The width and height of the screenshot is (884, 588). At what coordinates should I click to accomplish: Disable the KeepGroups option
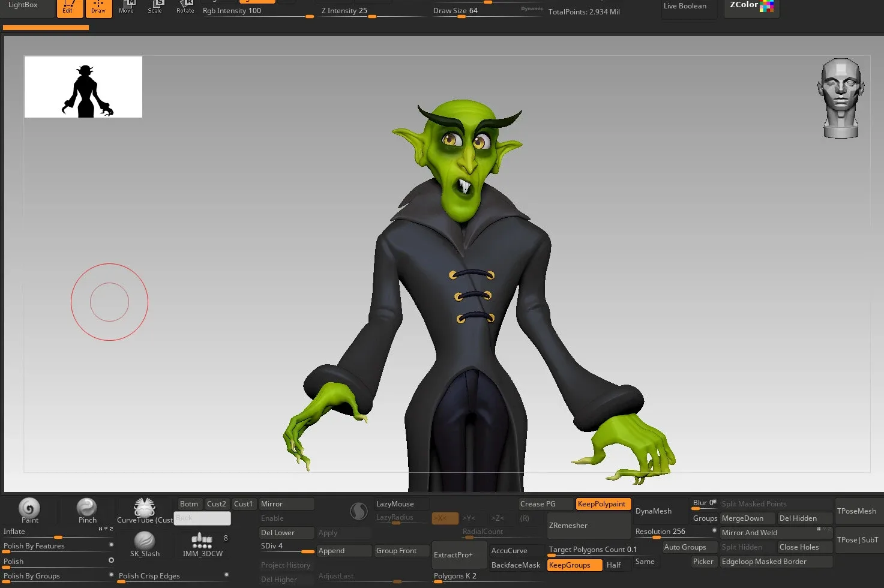574,565
